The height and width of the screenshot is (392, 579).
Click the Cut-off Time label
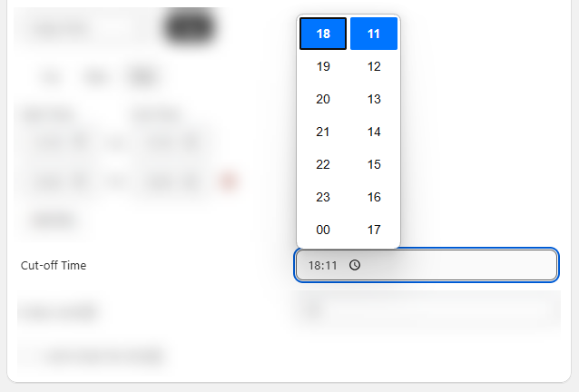pos(54,266)
